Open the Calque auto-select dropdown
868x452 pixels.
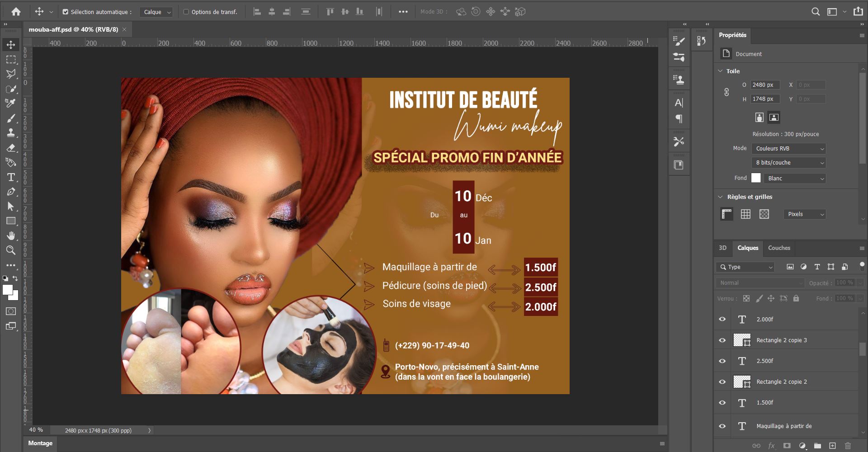pos(156,12)
